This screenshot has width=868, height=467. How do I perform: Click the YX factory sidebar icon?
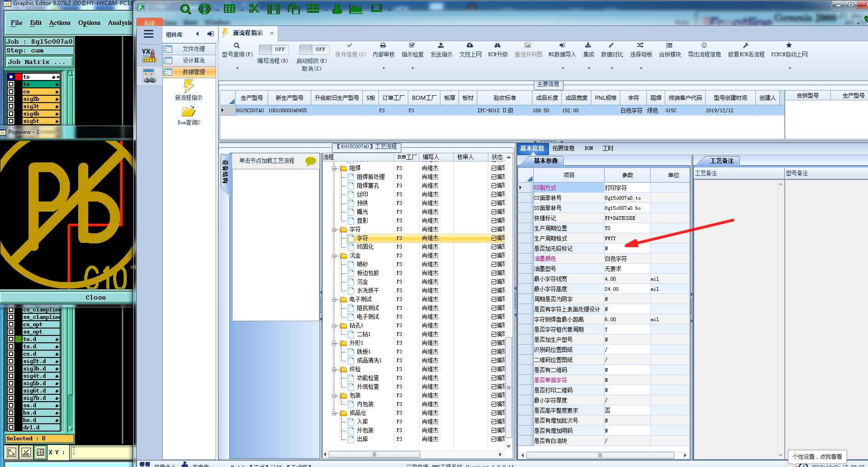click(x=148, y=55)
